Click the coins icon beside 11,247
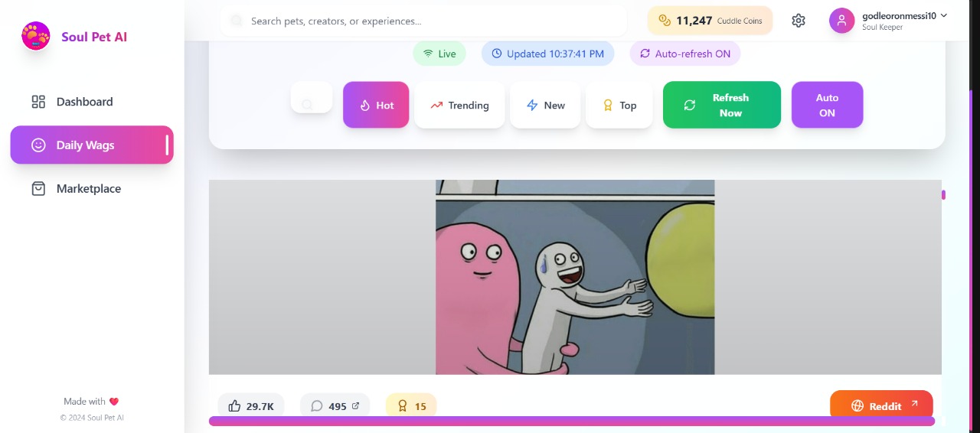980x433 pixels. (x=665, y=21)
